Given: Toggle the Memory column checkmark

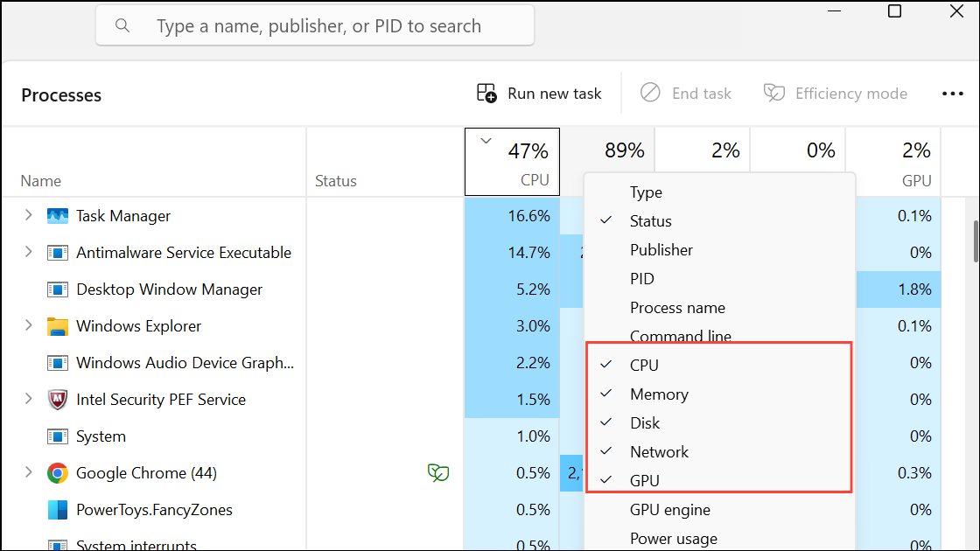Looking at the screenshot, I should (x=658, y=394).
